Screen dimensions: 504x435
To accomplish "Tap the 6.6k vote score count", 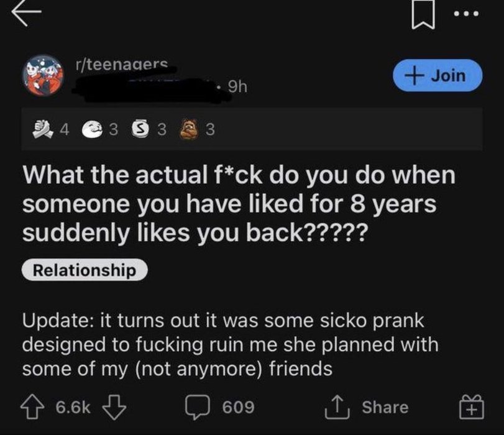I will 74,407.
